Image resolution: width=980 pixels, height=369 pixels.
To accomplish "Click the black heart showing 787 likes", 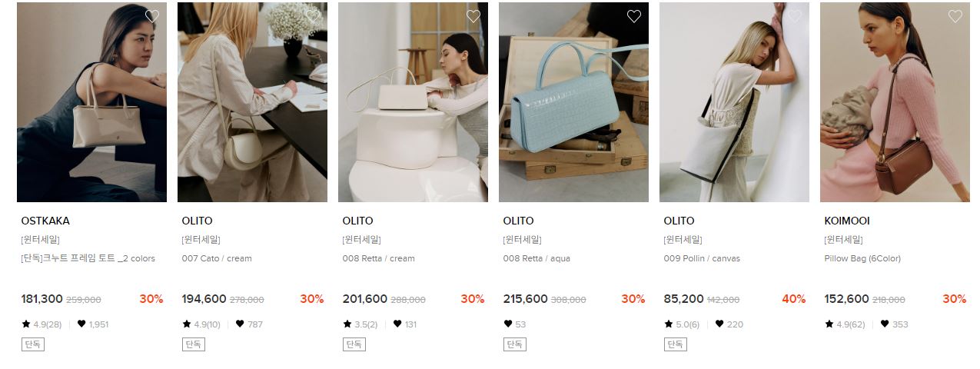I will click(240, 324).
